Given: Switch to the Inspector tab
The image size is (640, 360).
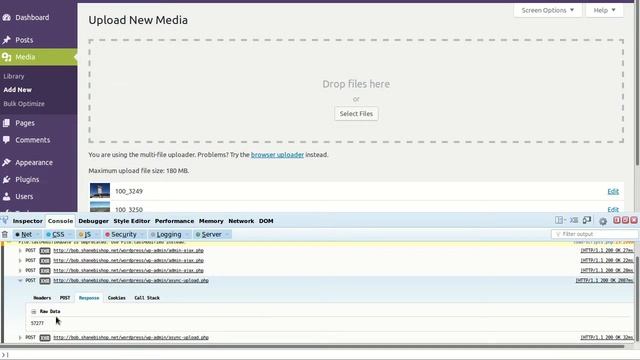Looking at the screenshot, I should pos(27,221).
